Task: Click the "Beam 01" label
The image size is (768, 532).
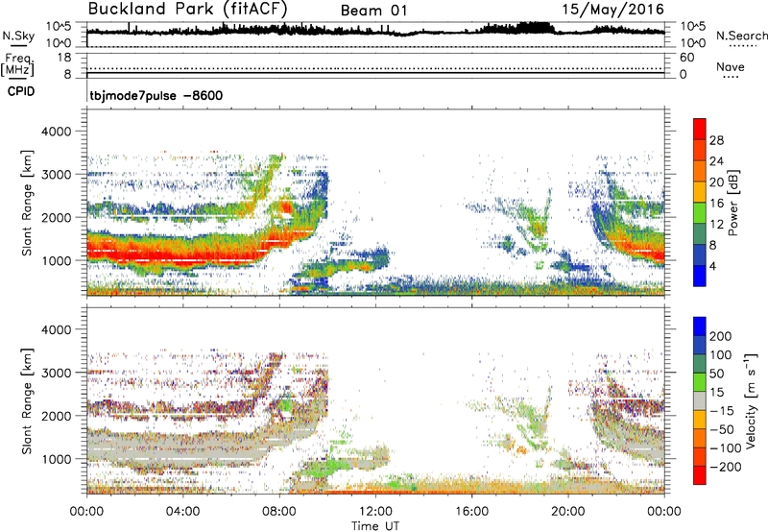Action: click(373, 11)
